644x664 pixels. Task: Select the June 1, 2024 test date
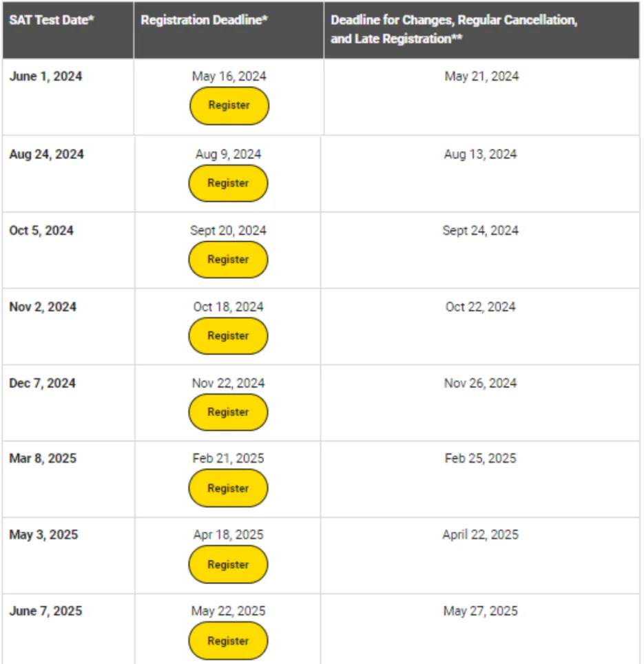click(x=45, y=76)
